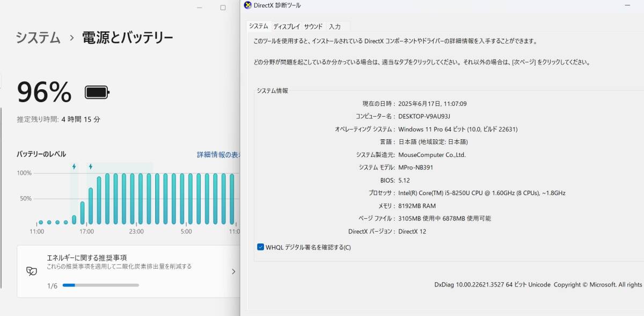Viewport: 644px width, 316px height.
Task: Expand the energy recommendations chevron arrow
Action: 233,271
